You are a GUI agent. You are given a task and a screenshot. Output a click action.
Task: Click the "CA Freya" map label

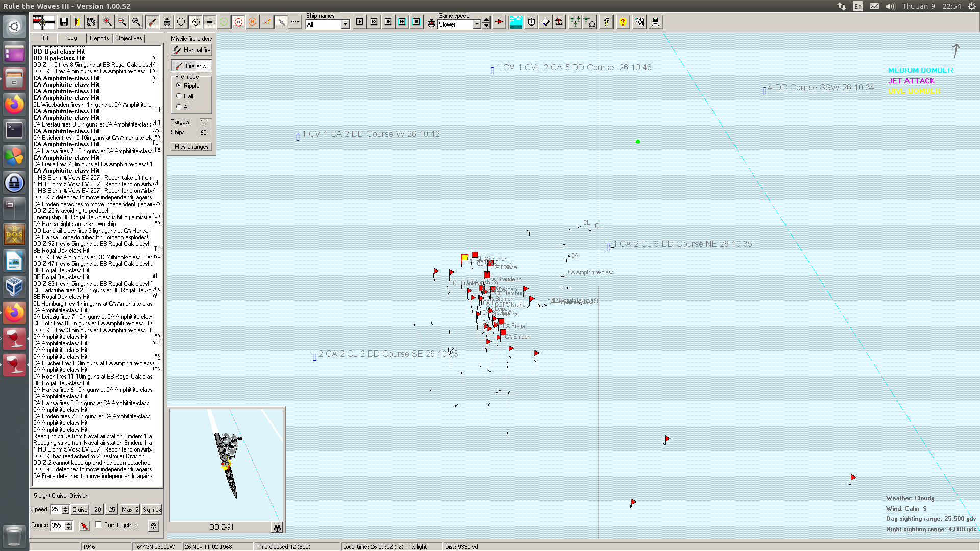[514, 326]
